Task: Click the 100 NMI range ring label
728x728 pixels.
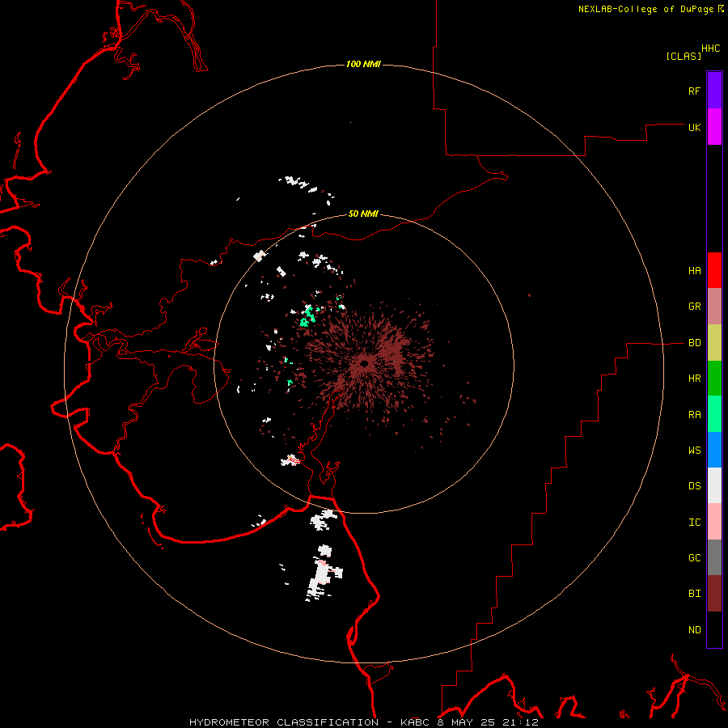Action: coord(363,64)
